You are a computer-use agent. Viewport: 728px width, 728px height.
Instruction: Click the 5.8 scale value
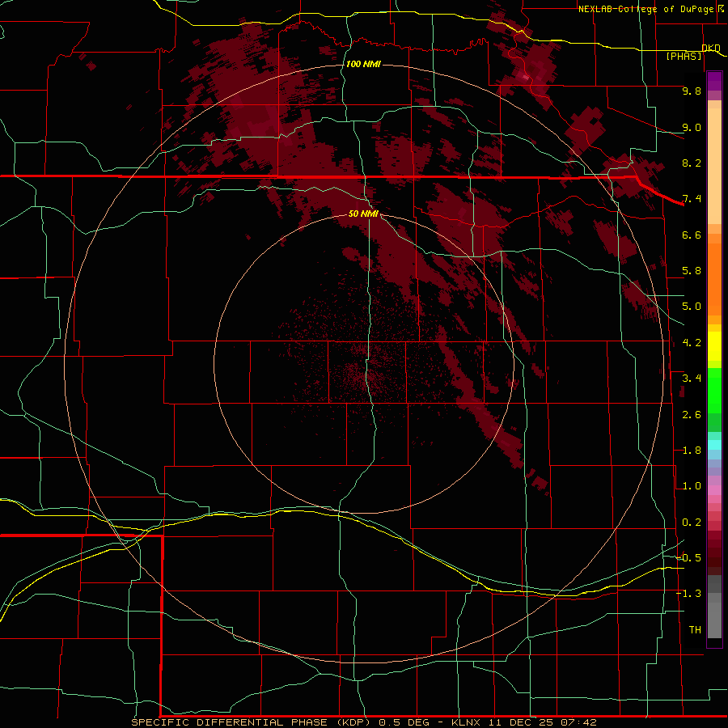point(692,271)
